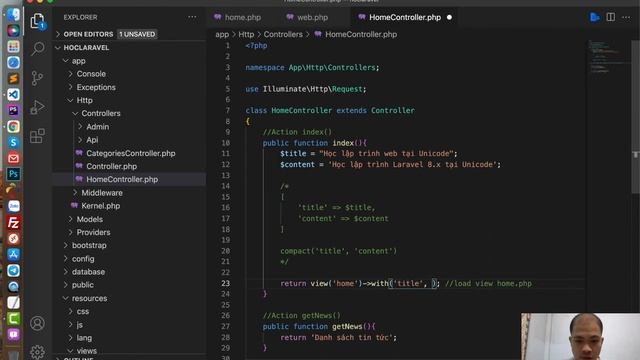Open the Explorer view in the activity bar

38,21
